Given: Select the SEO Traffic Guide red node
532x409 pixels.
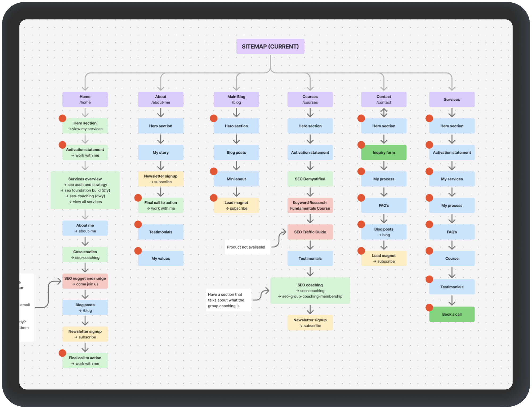Looking at the screenshot, I should [x=310, y=232].
